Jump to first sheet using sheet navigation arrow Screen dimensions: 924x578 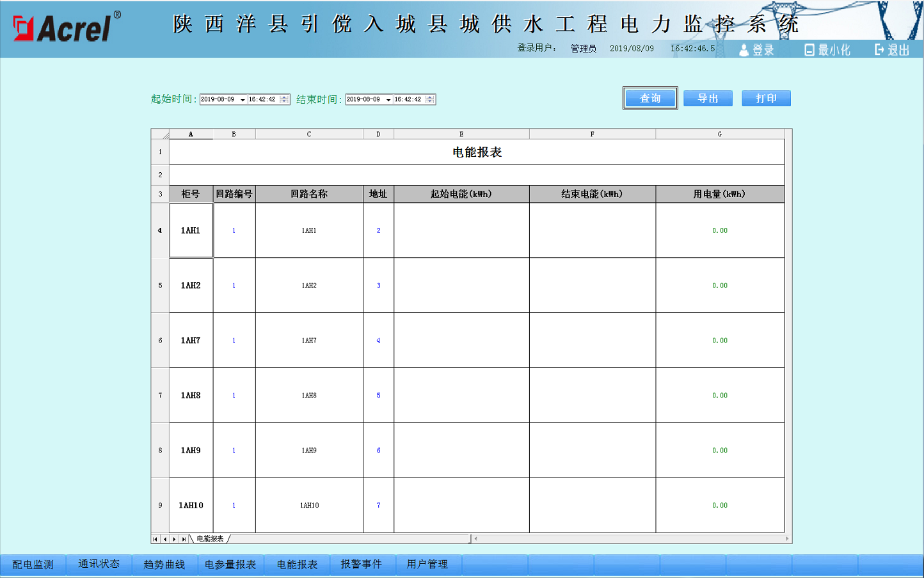click(x=155, y=539)
